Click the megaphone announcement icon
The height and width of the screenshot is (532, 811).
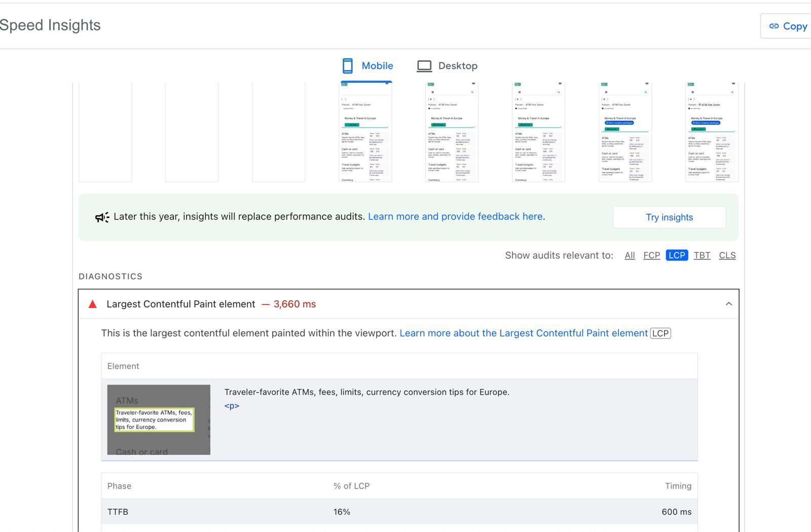102,217
